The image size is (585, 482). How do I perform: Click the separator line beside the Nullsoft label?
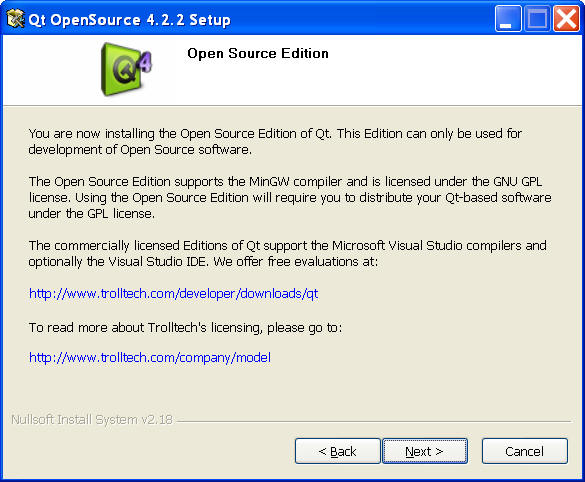[374, 422]
